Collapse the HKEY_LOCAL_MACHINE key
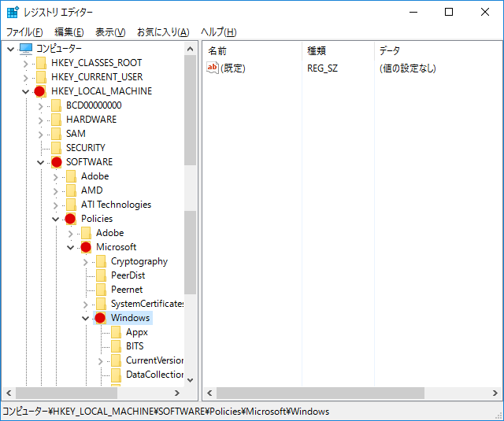504x421 pixels. point(26,92)
